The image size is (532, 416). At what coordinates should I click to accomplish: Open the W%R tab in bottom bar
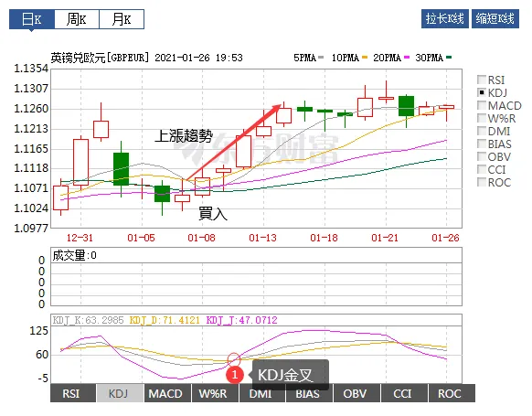tap(215, 393)
